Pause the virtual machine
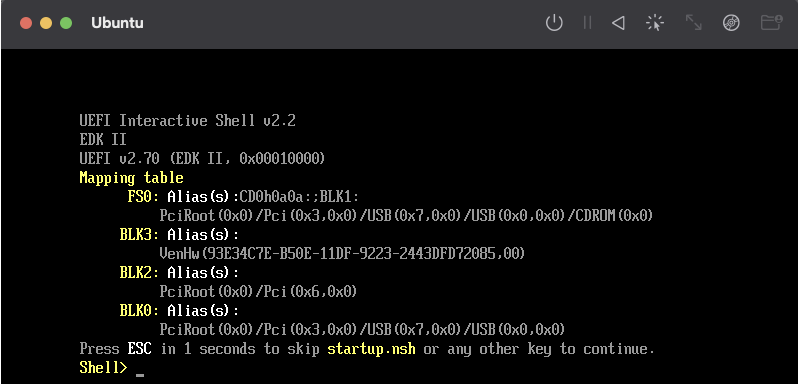Screen dimensions: 798x384 coord(587,23)
